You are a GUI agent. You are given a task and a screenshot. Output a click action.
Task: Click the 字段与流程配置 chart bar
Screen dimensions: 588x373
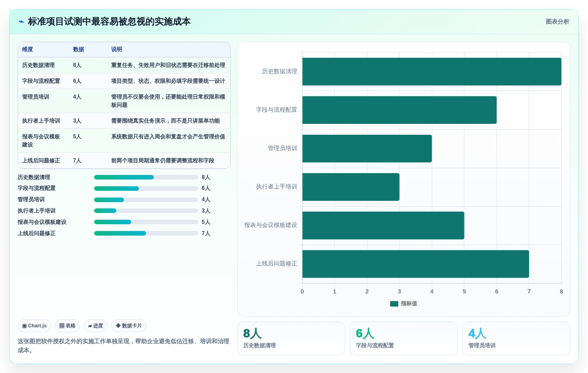tap(399, 110)
